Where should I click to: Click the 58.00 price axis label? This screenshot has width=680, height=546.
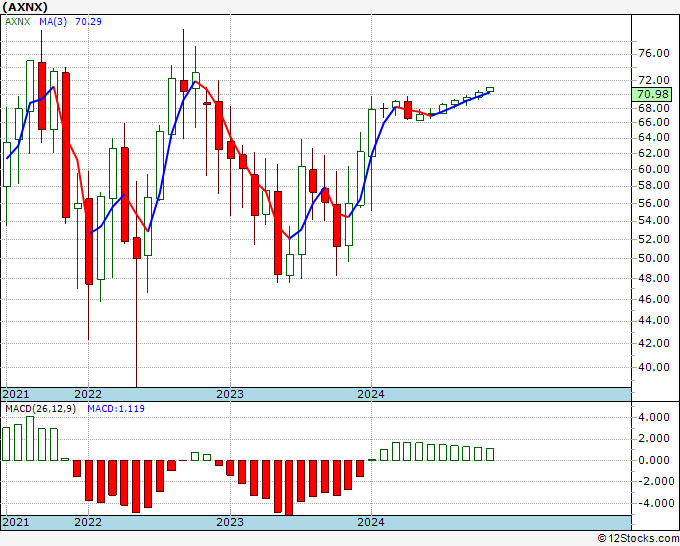[654, 186]
